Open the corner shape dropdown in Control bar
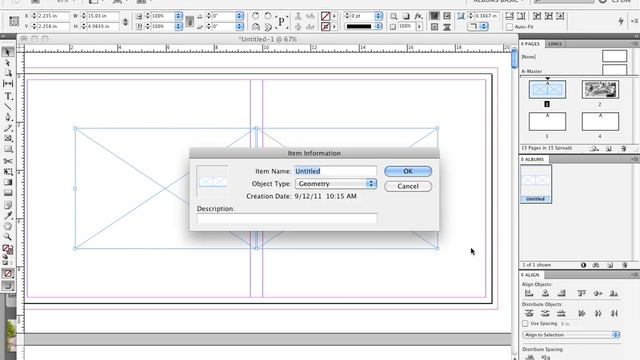 [x=484, y=27]
